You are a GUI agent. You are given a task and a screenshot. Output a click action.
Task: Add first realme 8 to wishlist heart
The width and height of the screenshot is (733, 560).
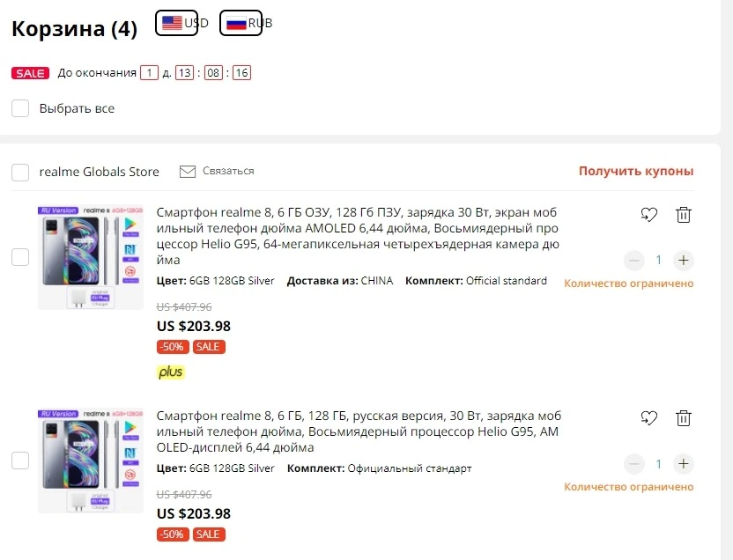[648, 214]
